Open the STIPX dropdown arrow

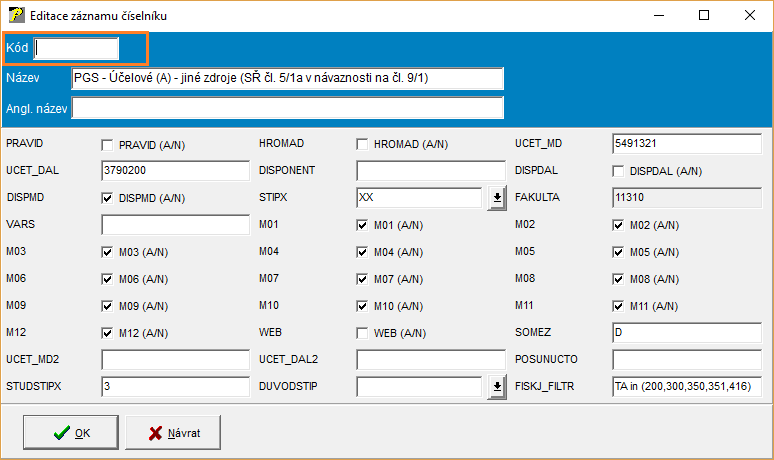tap(496, 199)
